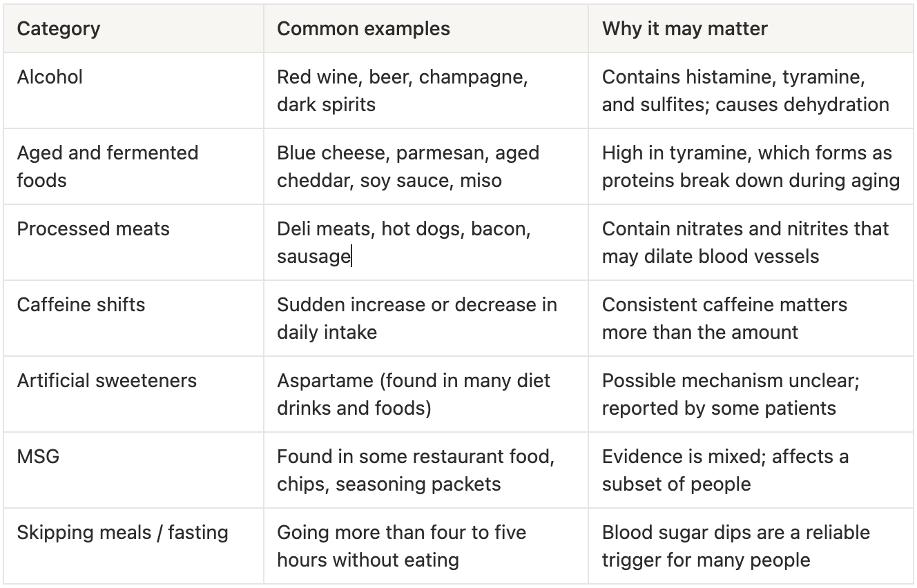Screen dimensions: 917x588
Task: Click the Category column header
Action: [133, 28]
